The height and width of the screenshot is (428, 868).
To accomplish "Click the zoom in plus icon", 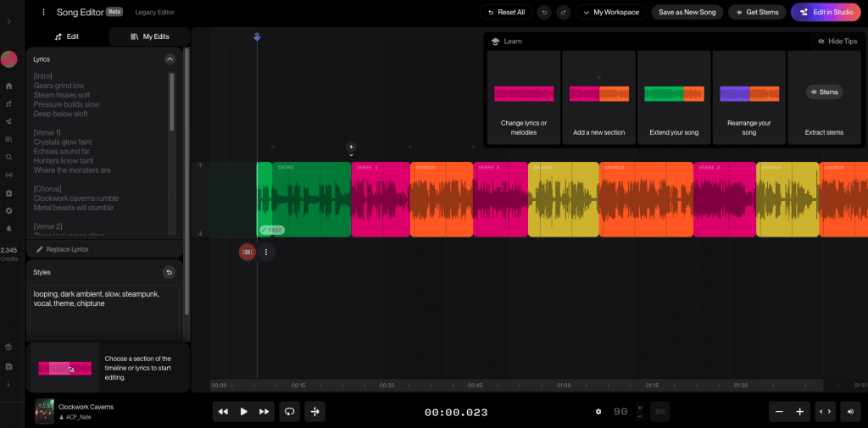I will 799,411.
